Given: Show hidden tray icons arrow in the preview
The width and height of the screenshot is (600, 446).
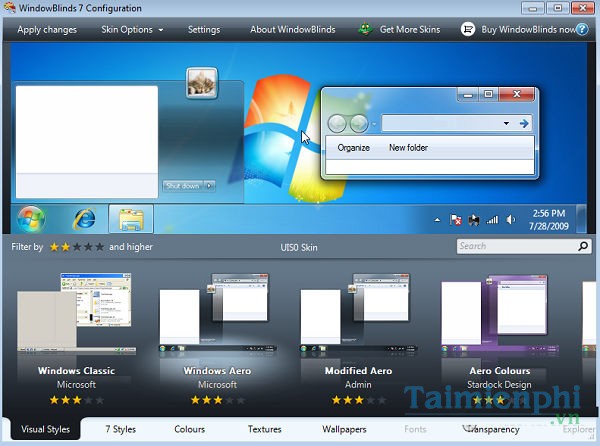Looking at the screenshot, I should 437,220.
